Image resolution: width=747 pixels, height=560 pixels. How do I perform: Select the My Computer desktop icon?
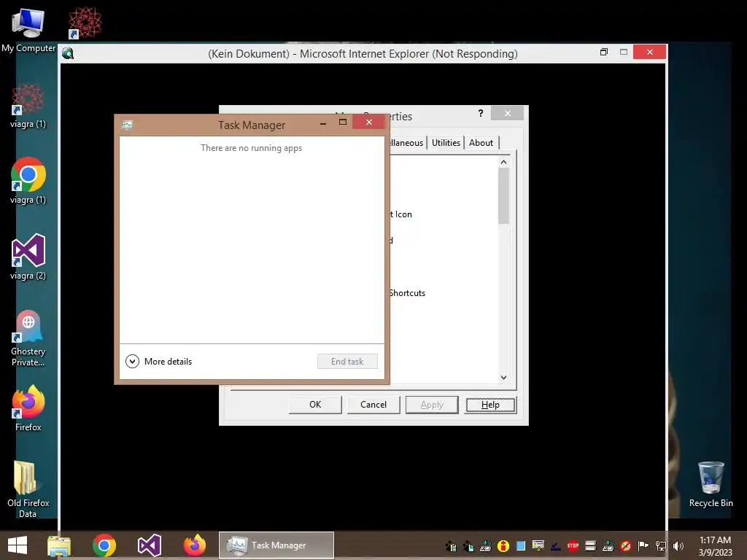coord(28,29)
